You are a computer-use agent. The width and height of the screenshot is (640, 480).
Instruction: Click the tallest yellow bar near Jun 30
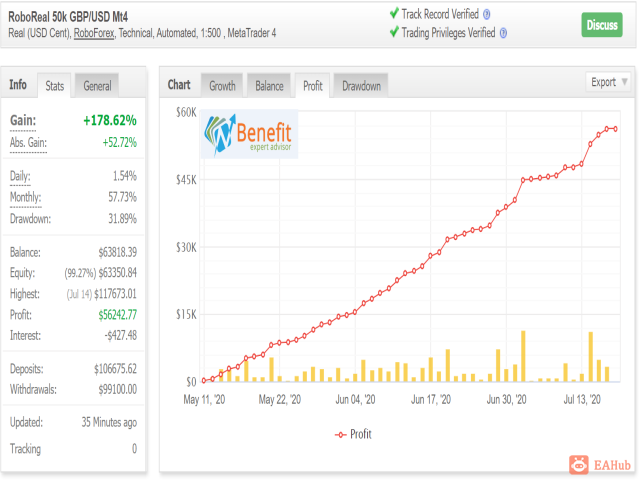click(523, 356)
